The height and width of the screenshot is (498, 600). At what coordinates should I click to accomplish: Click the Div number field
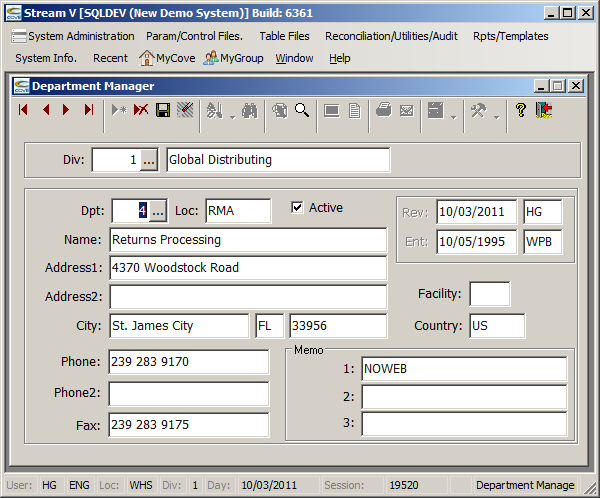[116, 160]
